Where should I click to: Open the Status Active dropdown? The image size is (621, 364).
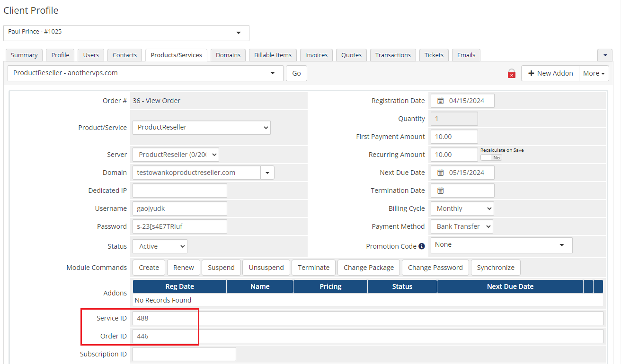click(x=160, y=246)
